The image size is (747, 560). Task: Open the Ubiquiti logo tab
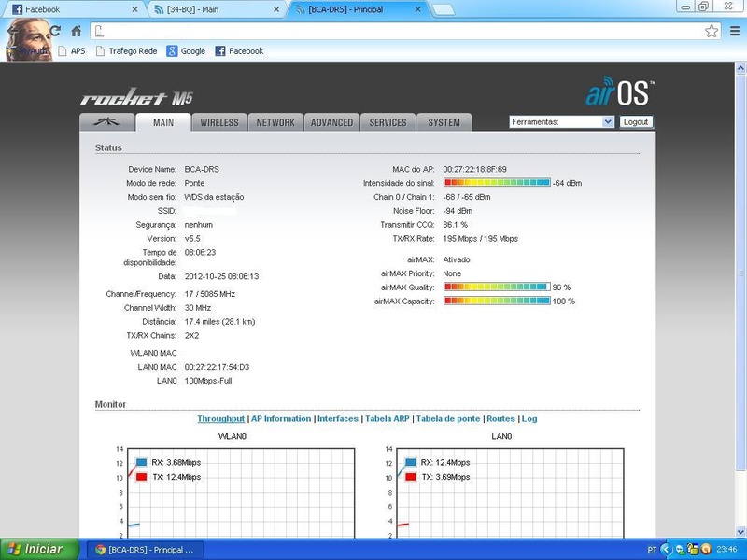(106, 122)
